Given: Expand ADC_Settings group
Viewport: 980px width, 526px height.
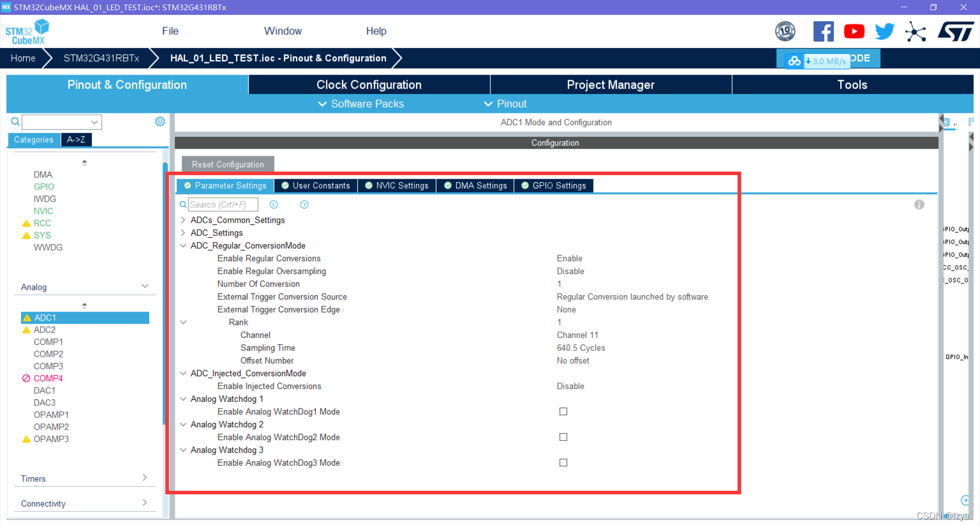Looking at the screenshot, I should [x=183, y=233].
